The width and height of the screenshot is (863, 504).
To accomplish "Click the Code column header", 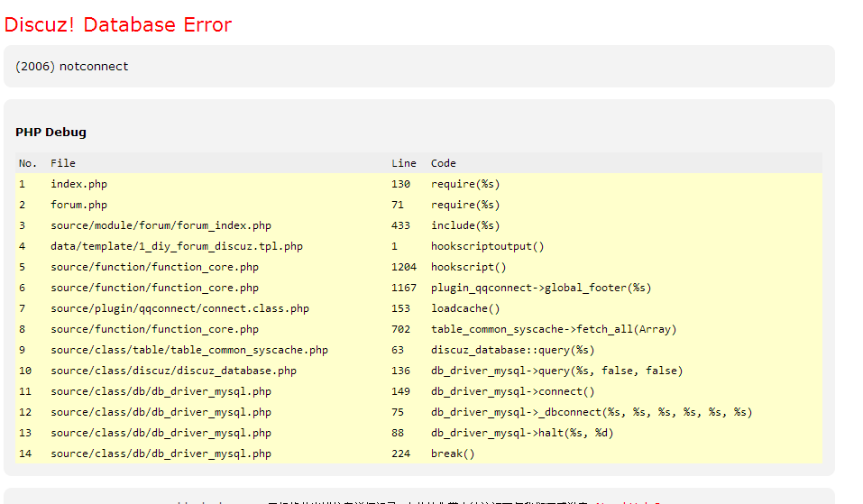I will click(443, 163).
